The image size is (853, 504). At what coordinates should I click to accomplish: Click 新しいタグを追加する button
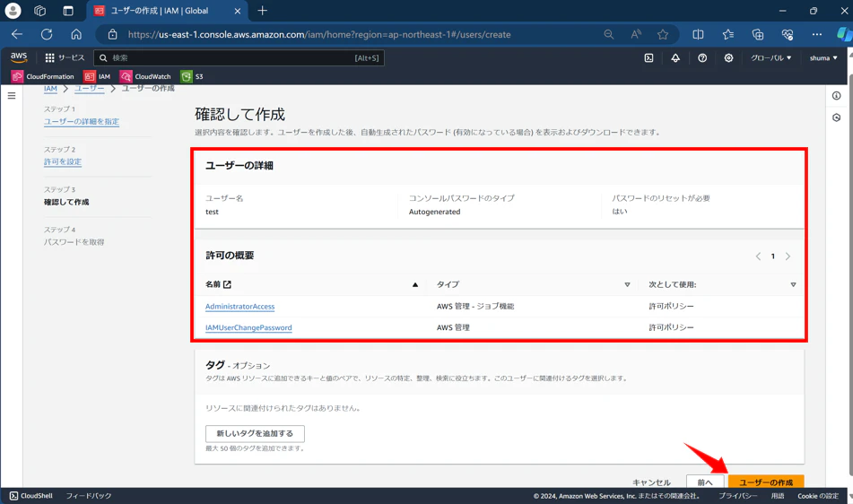[255, 433]
